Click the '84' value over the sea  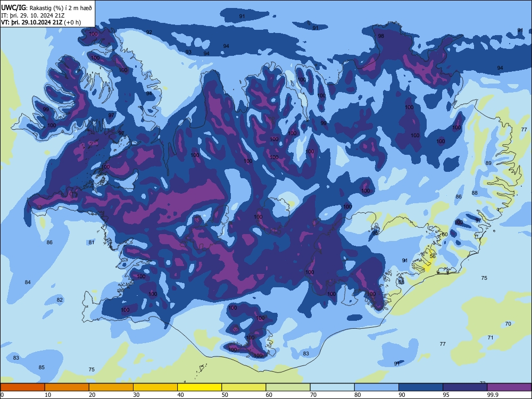(x=28, y=282)
